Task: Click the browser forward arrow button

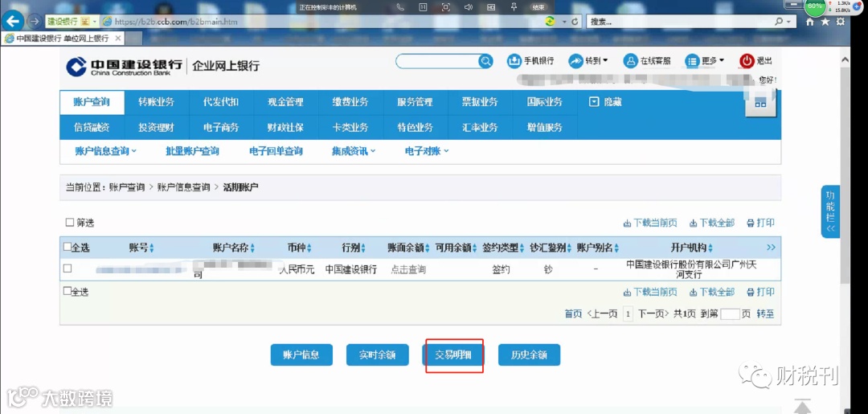Action: [35, 22]
